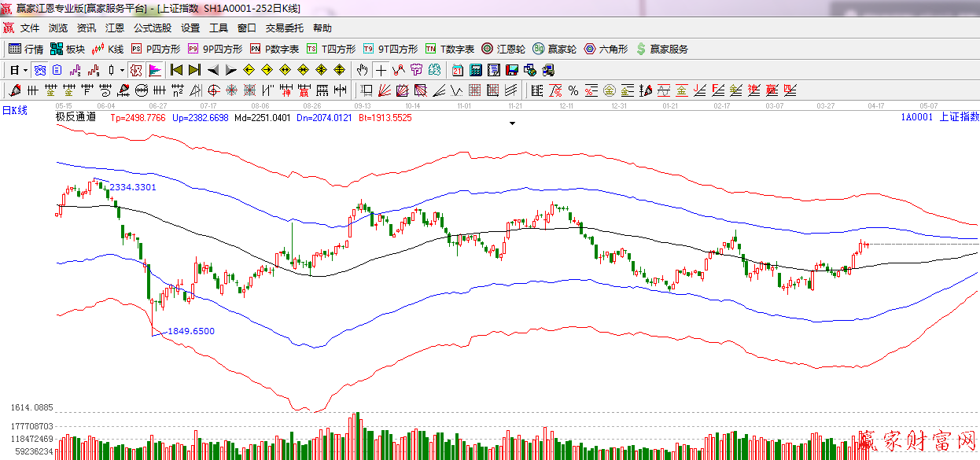Expand the candlestick style dropdown arrow
Image resolution: width=980 pixels, height=460 pixels.
(122, 70)
